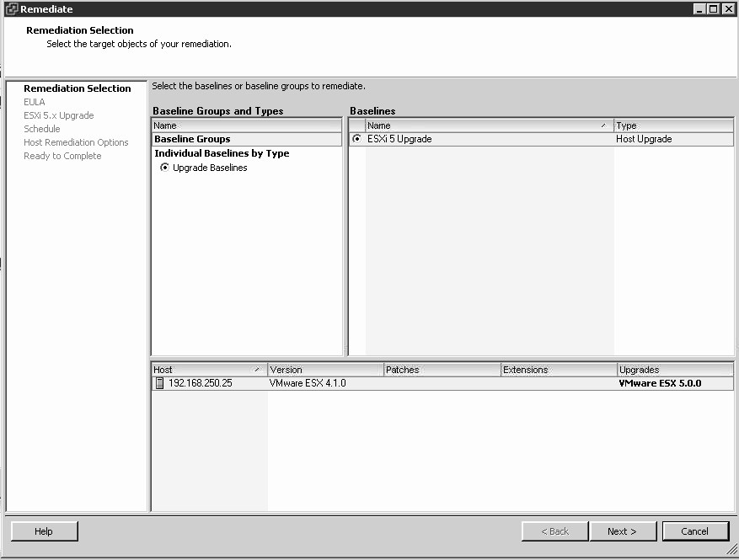Click the VMware ESX 5.0.0 upgrades cell
The width and height of the screenshot is (739, 560).
tap(661, 383)
